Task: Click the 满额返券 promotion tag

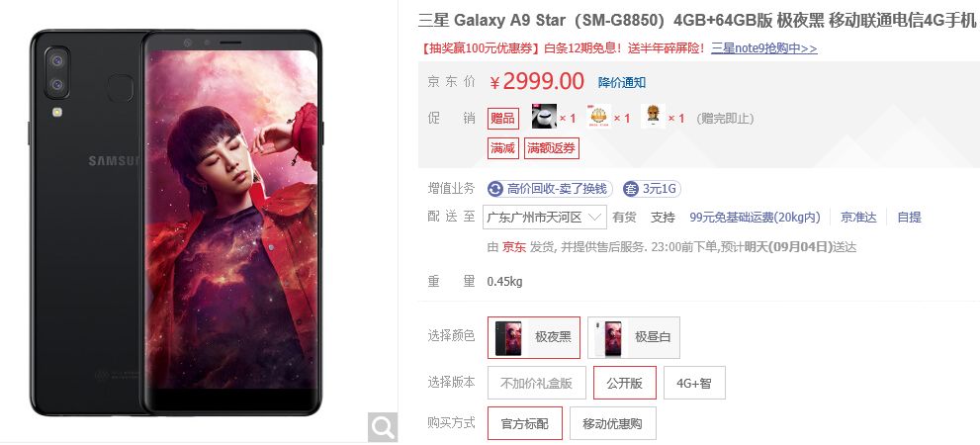Action: pyautogui.click(x=551, y=148)
